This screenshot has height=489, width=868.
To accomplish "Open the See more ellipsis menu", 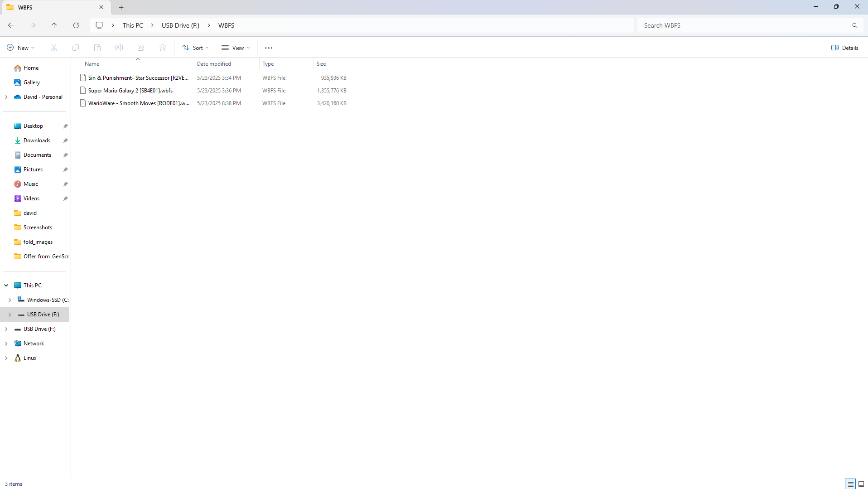I will pos(269,48).
